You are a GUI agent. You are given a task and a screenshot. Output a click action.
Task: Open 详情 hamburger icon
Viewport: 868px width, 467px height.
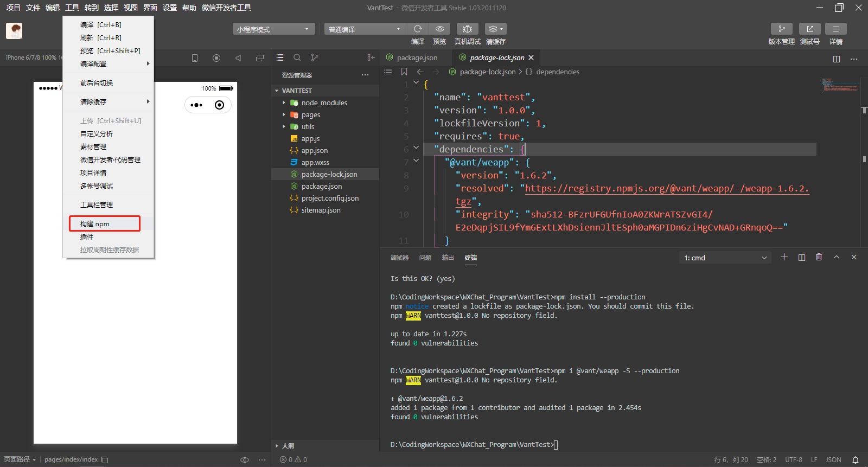[x=835, y=29]
